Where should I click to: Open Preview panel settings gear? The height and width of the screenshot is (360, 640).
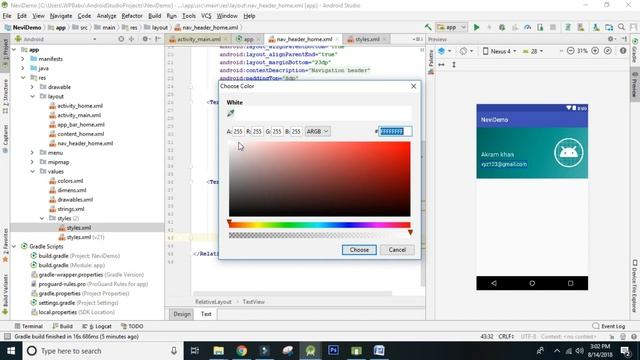(x=611, y=39)
